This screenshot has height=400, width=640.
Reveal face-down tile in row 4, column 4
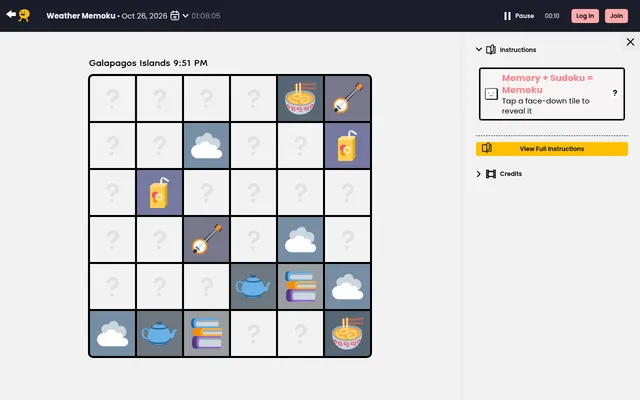click(253, 240)
